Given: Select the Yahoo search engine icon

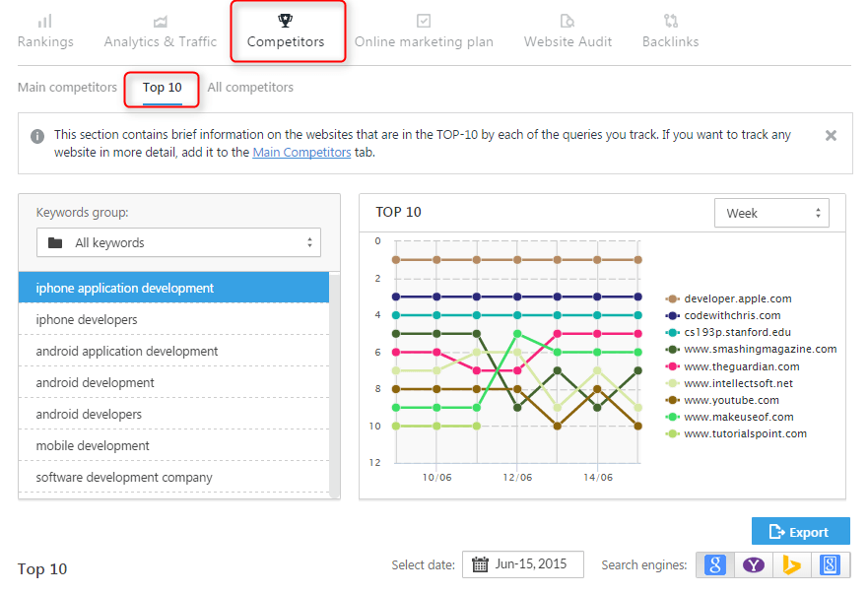Looking at the screenshot, I should [753, 564].
